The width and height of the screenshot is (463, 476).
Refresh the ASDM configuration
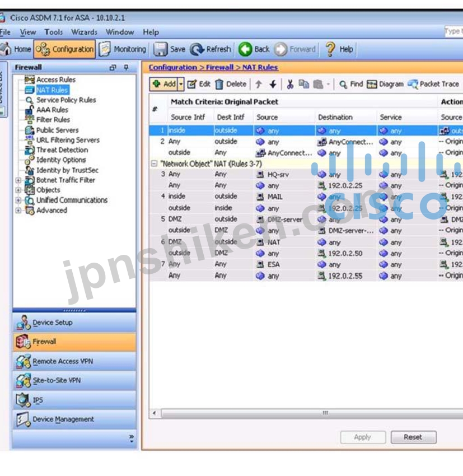[211, 49]
